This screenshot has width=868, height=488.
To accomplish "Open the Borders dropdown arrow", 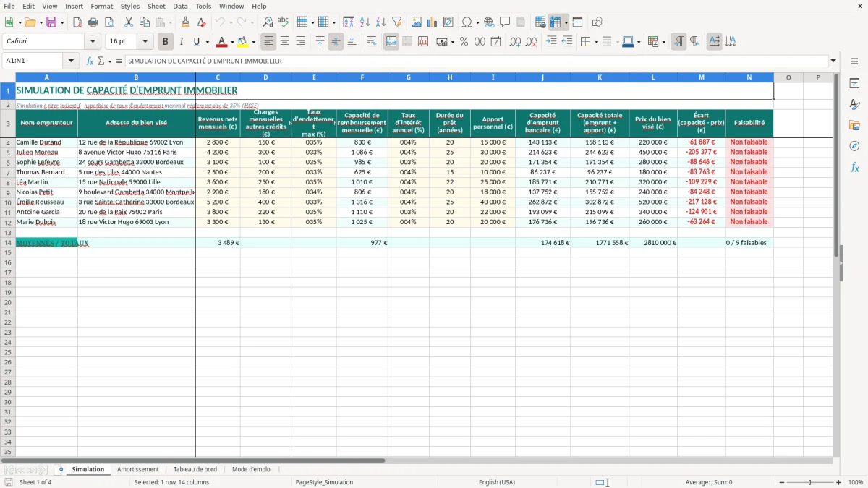I will click(x=596, y=42).
